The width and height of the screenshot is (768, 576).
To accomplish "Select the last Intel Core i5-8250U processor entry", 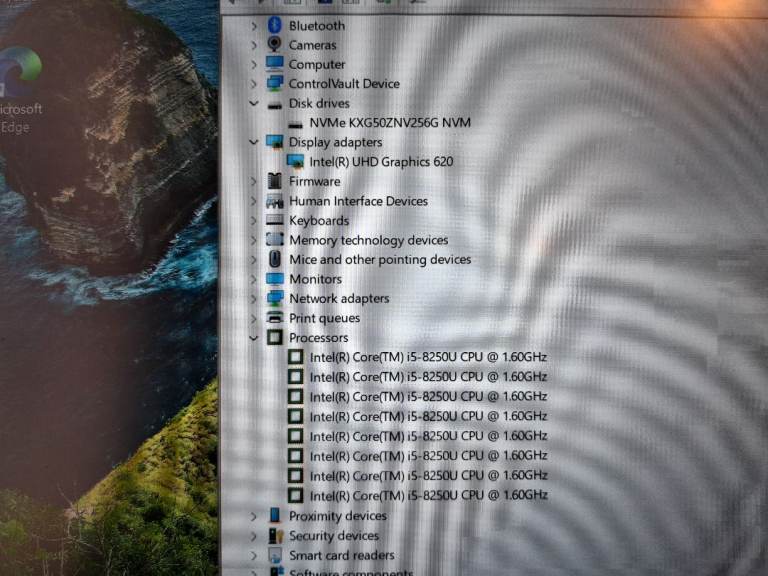I will click(x=428, y=495).
